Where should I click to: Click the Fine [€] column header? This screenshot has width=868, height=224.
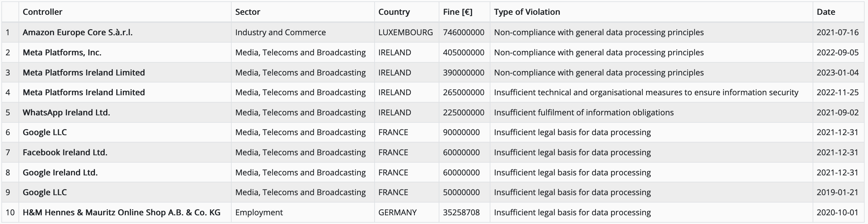[457, 12]
